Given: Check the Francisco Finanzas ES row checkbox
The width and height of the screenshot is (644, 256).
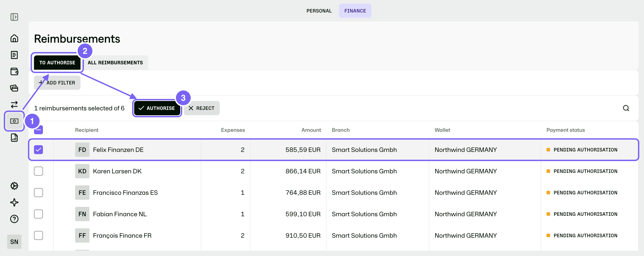Looking at the screenshot, I should pos(38,193).
